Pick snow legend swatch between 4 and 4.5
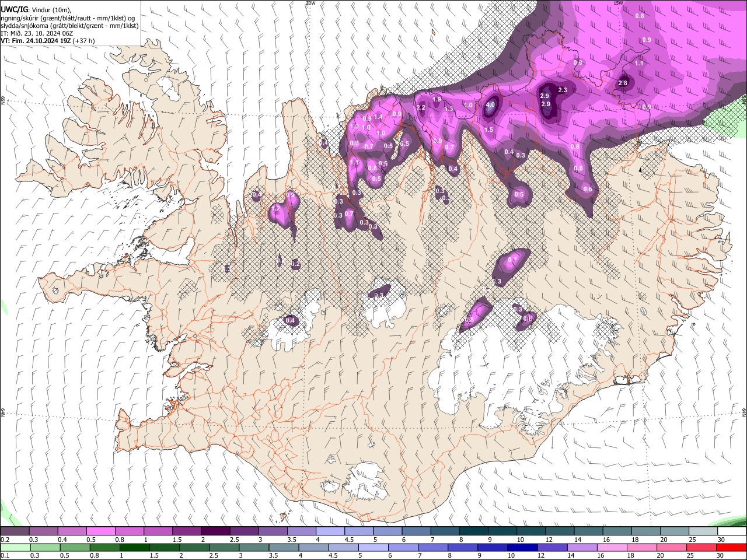 [x=330, y=531]
